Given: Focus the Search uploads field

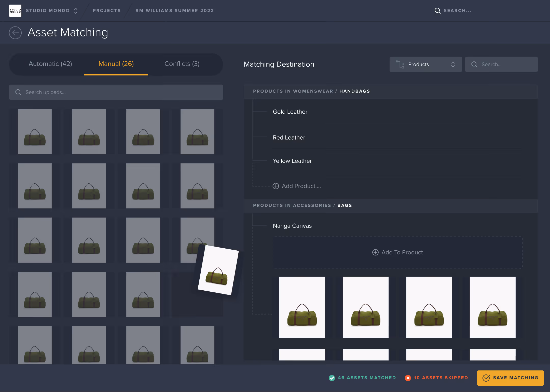Looking at the screenshot, I should 116,92.
